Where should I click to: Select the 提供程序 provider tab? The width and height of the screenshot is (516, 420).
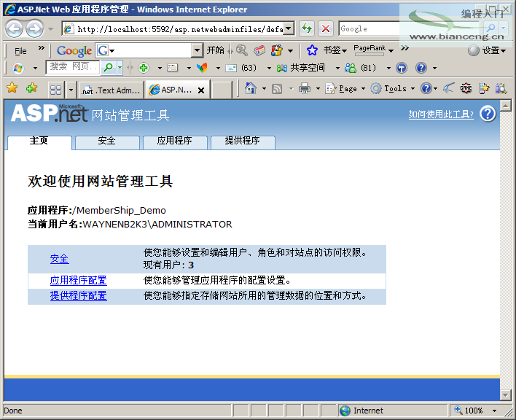click(x=243, y=142)
